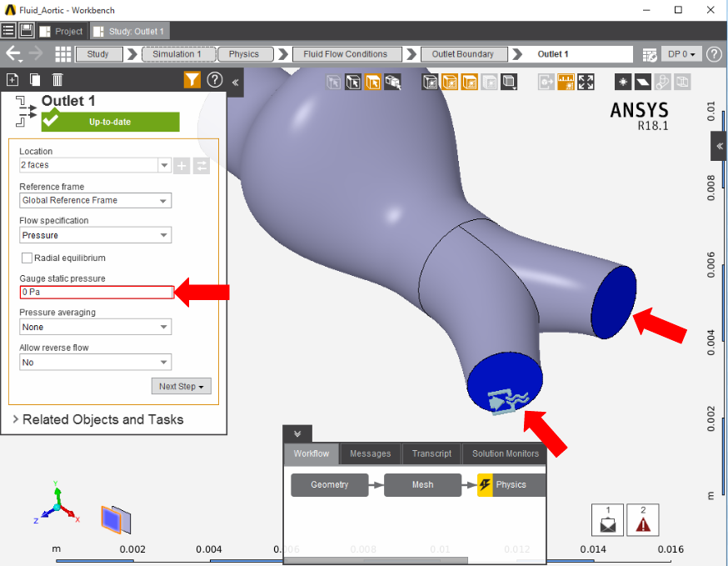Open the Pressure averaging dropdown
The width and height of the screenshot is (728, 566).
(95, 327)
